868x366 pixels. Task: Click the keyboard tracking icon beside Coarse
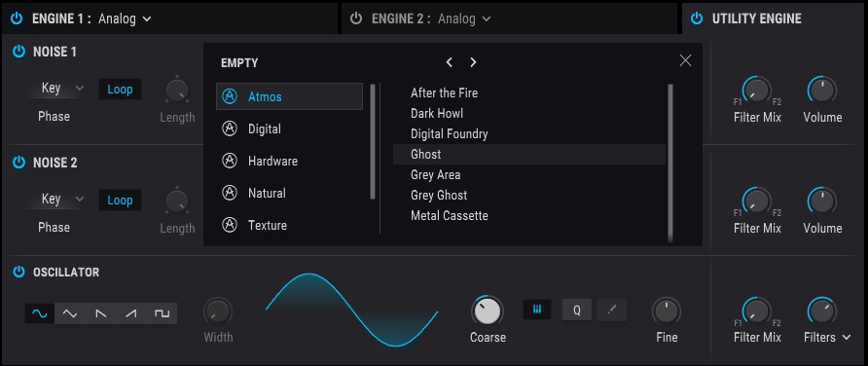537,310
